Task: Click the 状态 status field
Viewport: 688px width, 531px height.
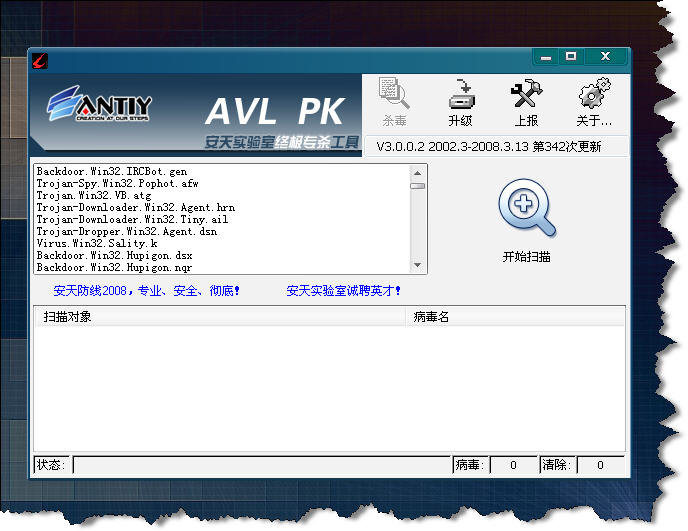Action: pos(262,465)
